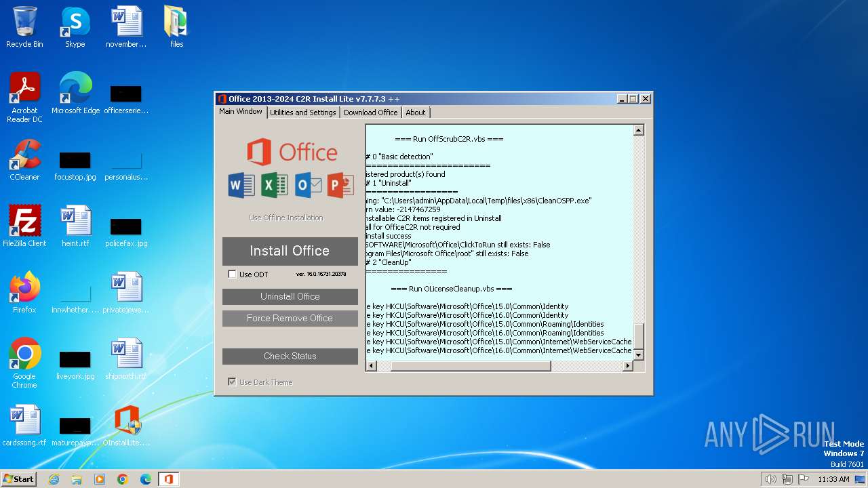Click log vertical scrollbar down arrow

[638, 354]
